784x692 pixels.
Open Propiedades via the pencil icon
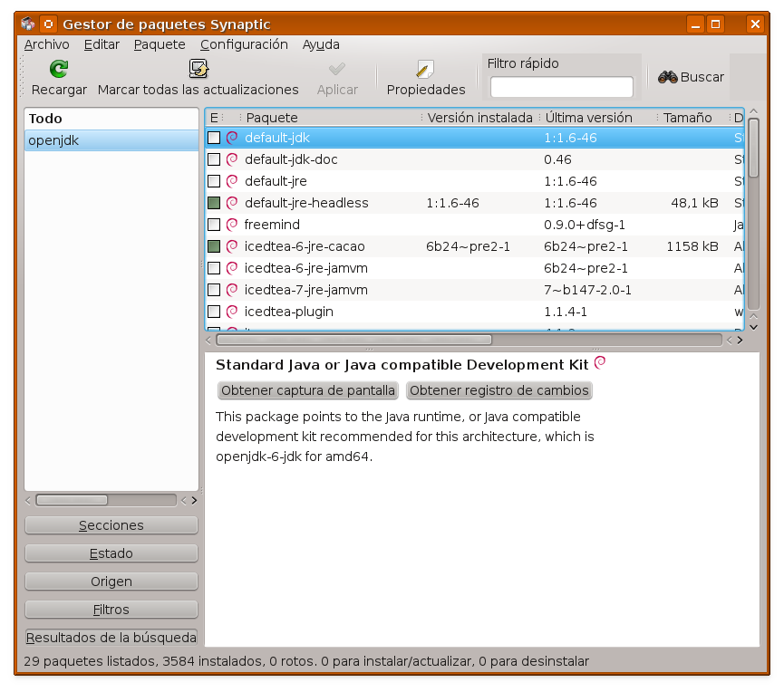[425, 69]
